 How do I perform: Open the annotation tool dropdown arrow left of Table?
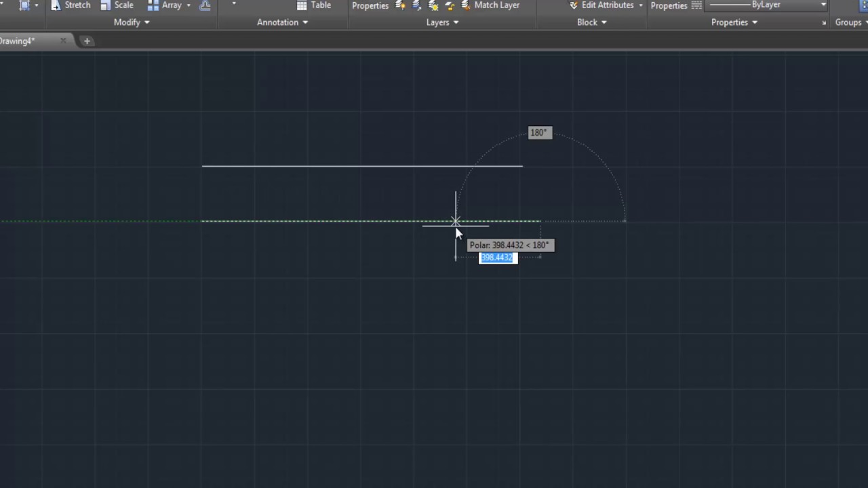234,4
